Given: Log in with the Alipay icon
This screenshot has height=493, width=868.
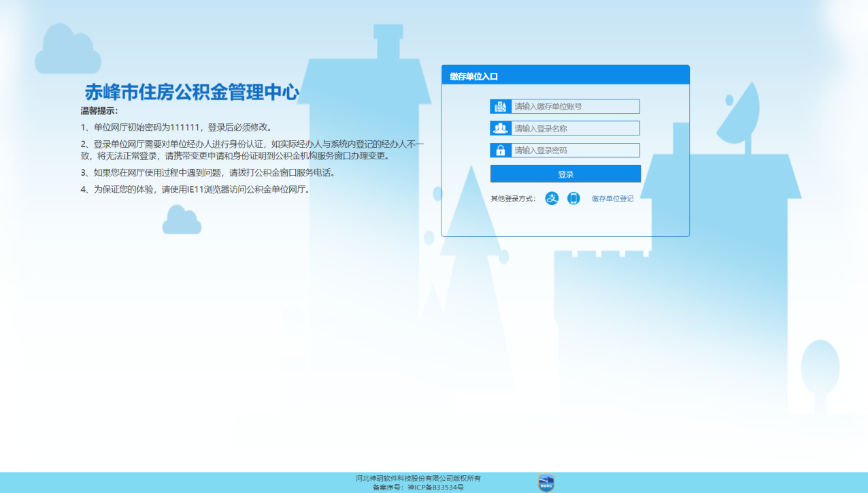Looking at the screenshot, I should tap(552, 198).
